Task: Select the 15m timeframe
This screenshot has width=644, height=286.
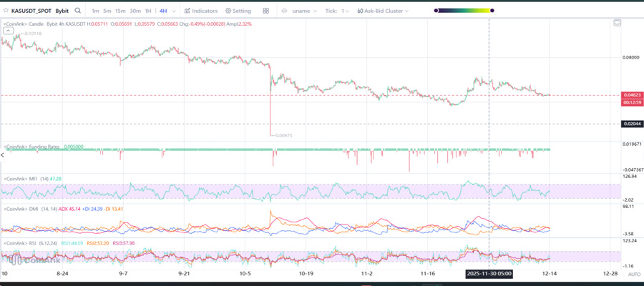Action: (120, 11)
